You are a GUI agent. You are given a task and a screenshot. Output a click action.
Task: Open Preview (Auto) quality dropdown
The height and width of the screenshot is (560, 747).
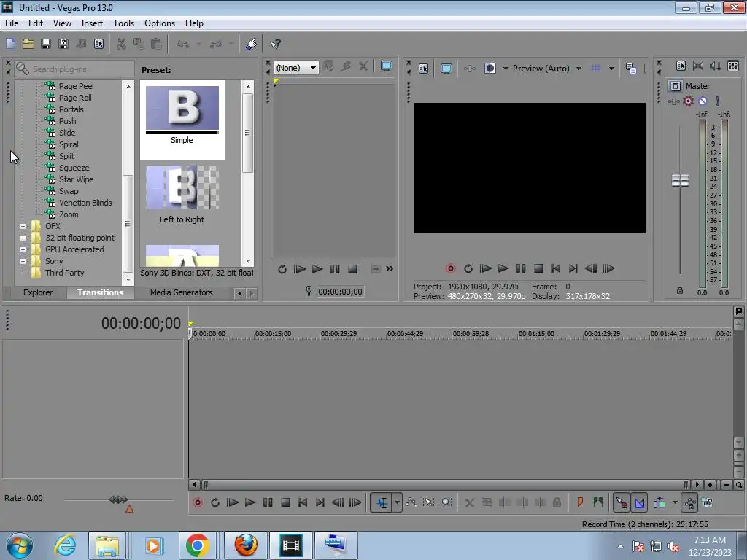click(547, 69)
